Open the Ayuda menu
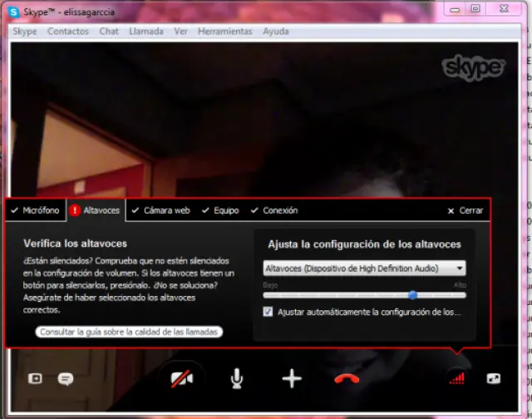 tap(276, 32)
